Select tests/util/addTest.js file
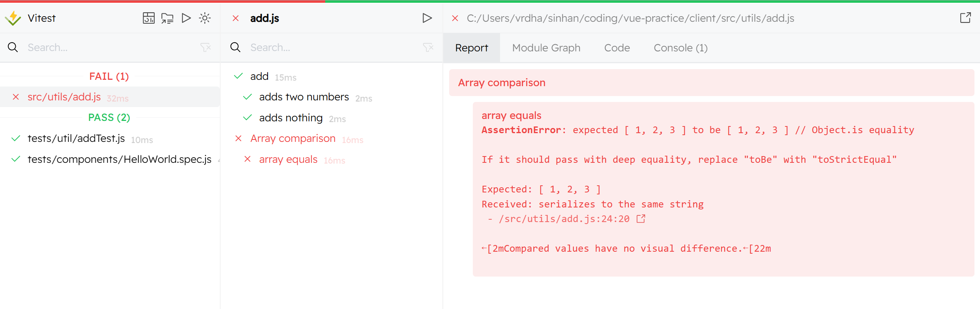 click(110, 139)
